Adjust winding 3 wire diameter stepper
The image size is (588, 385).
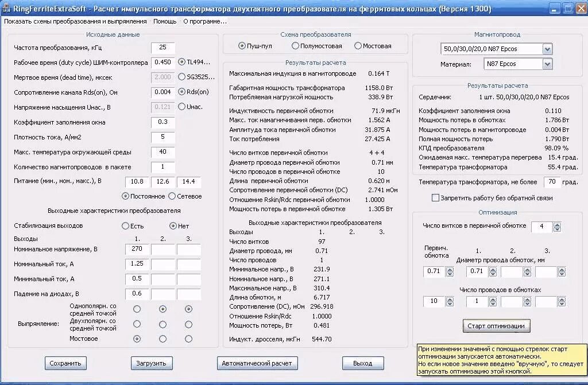click(562, 272)
